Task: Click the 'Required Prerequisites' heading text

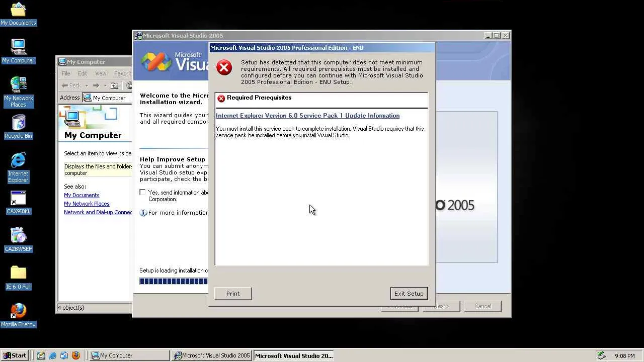Action: [259, 98]
